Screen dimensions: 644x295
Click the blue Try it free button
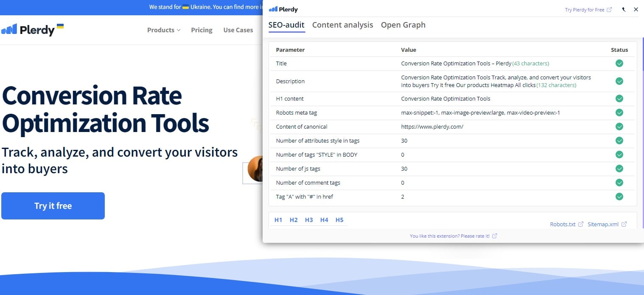[x=53, y=206]
